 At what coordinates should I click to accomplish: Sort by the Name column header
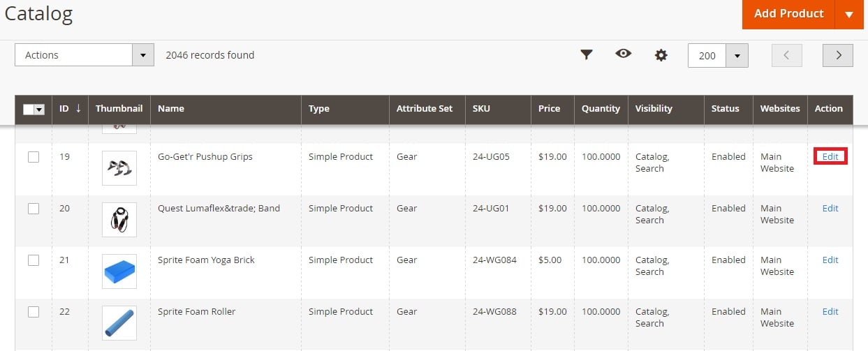[171, 108]
